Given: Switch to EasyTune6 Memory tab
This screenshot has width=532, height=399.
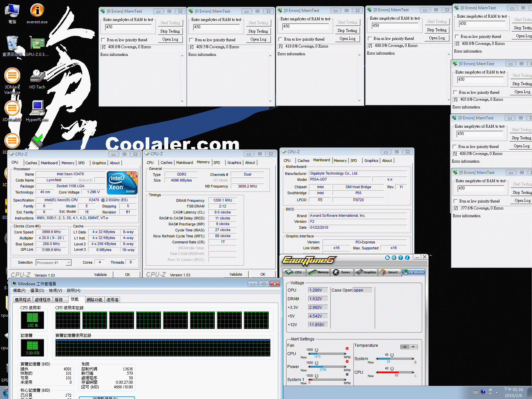Looking at the screenshot, I should coord(318,272).
